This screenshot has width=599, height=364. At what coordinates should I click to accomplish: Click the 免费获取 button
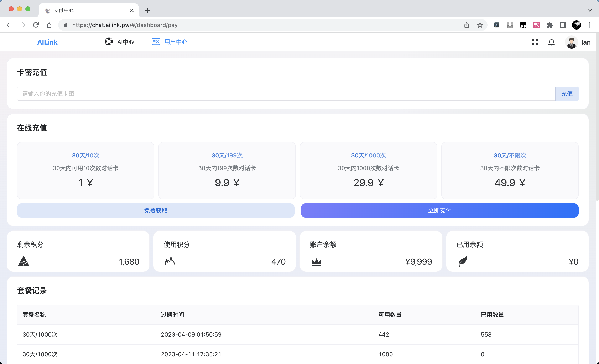tap(156, 210)
